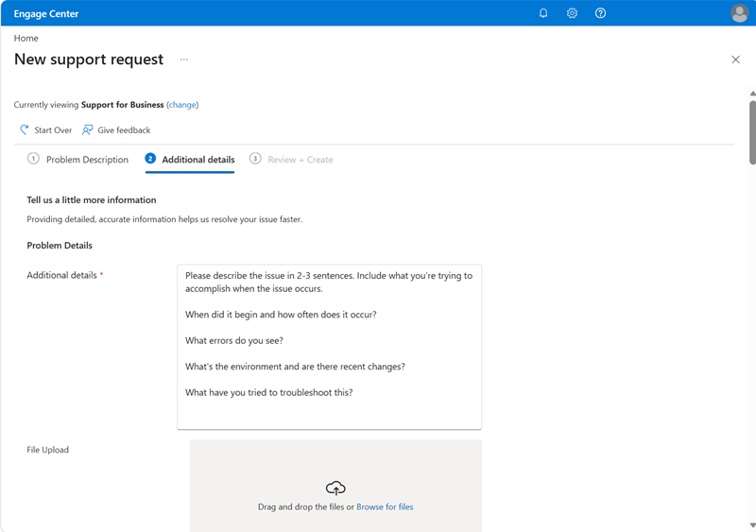Click the Give feedback button label
The height and width of the screenshot is (532, 756).
pos(124,130)
